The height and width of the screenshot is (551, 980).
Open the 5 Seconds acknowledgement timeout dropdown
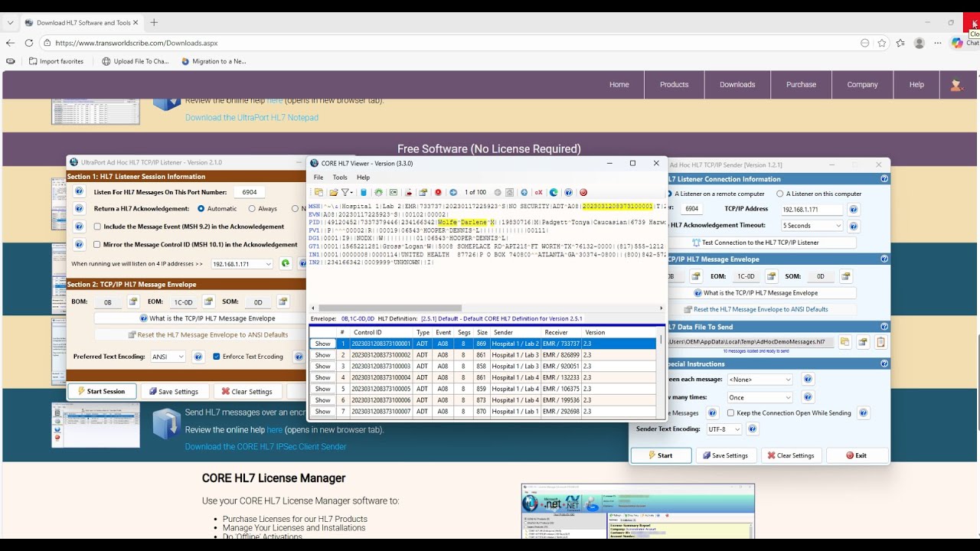click(812, 226)
